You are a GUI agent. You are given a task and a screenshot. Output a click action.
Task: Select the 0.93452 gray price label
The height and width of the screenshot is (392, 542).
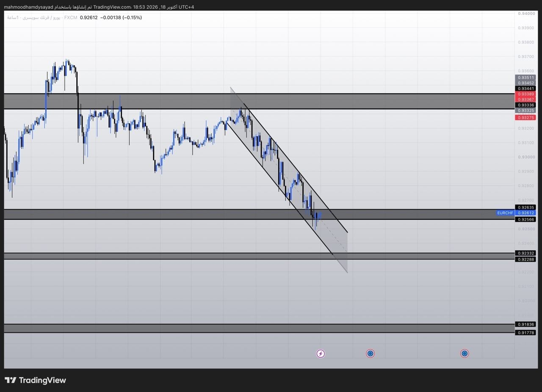coord(525,83)
